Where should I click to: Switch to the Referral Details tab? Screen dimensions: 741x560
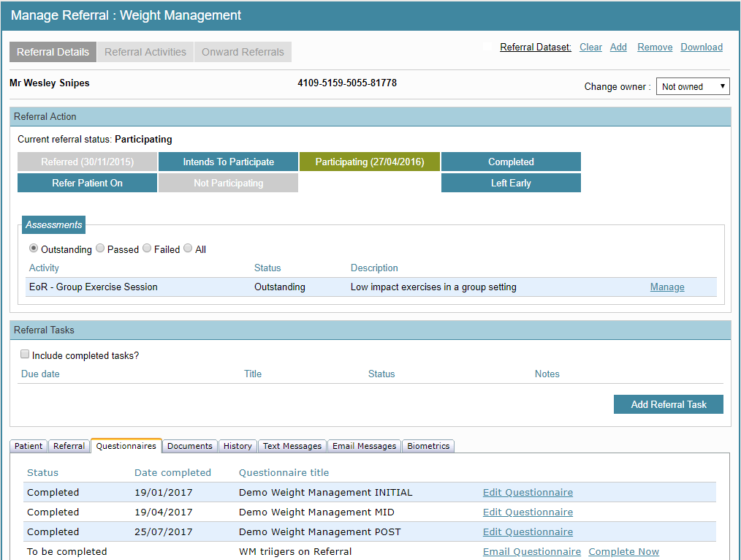[x=53, y=52]
